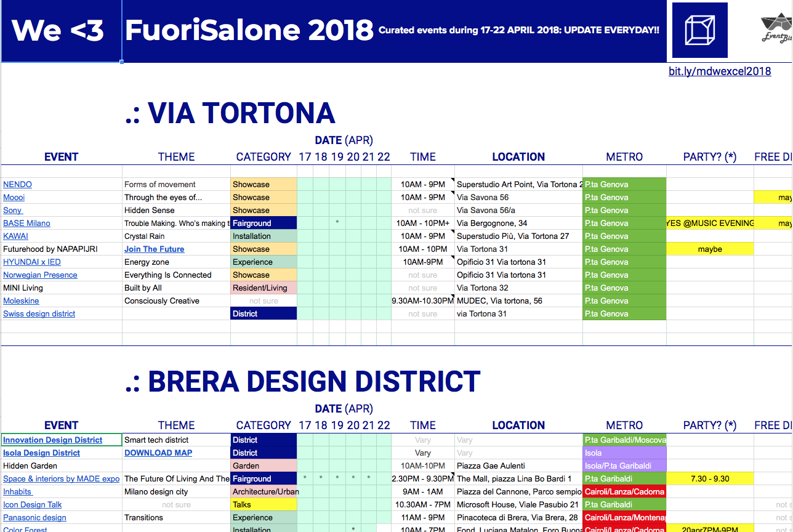Select the 'Transitions' theme cell
The image size is (793, 532).
click(176, 517)
